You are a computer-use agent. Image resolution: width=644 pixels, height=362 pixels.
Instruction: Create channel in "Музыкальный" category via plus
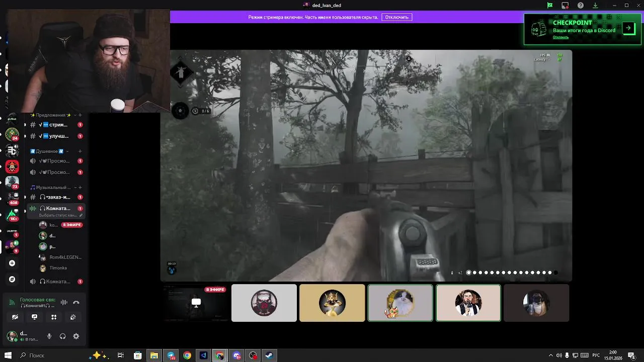pos(80,188)
